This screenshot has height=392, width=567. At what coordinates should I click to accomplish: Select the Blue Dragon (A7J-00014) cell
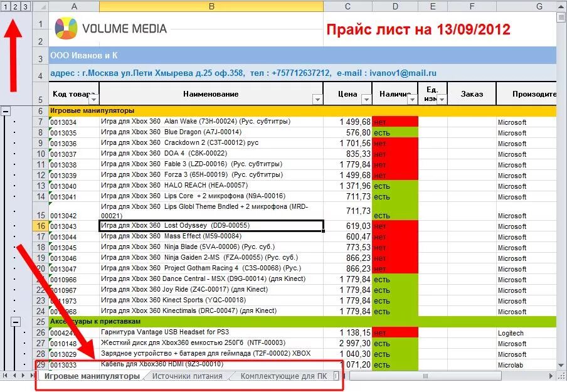(211, 132)
